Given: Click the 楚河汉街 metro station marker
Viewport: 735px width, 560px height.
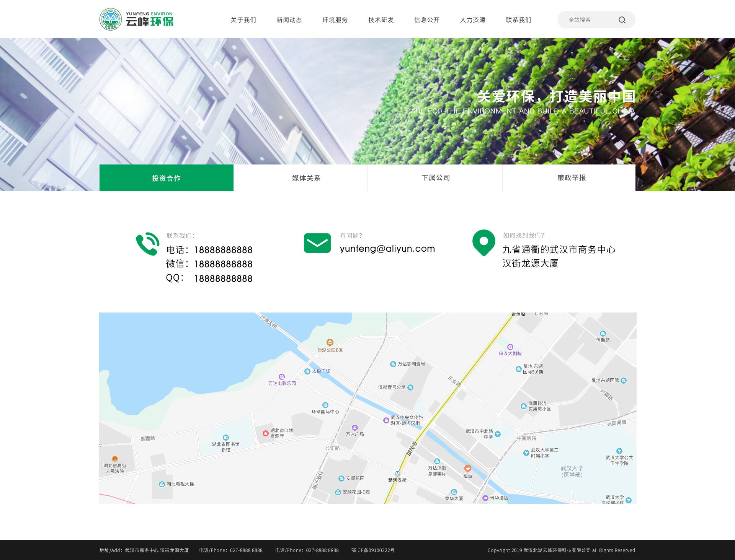Looking at the screenshot, I should tap(397, 474).
